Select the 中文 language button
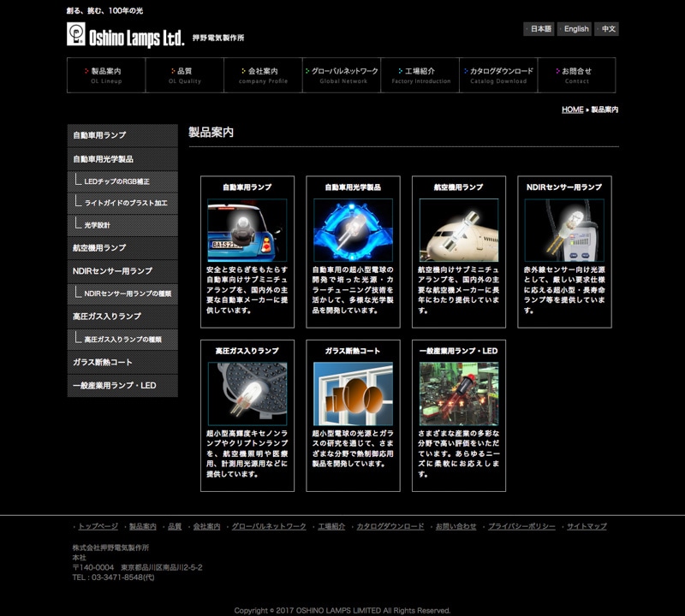The width and height of the screenshot is (685, 616). coord(607,29)
